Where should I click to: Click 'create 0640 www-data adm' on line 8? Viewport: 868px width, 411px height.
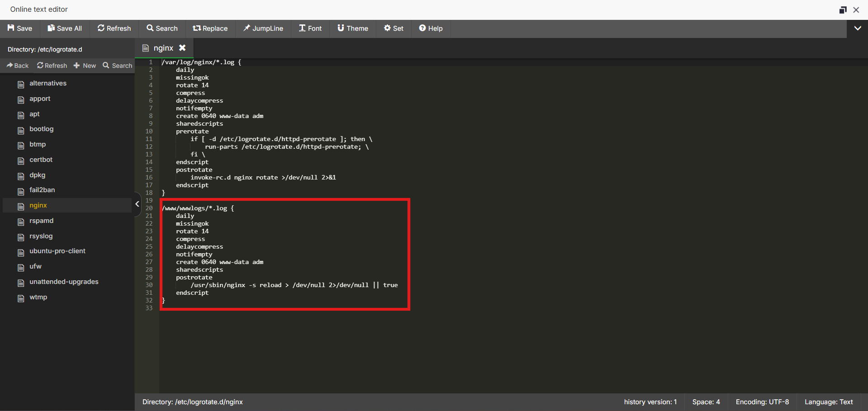point(219,116)
